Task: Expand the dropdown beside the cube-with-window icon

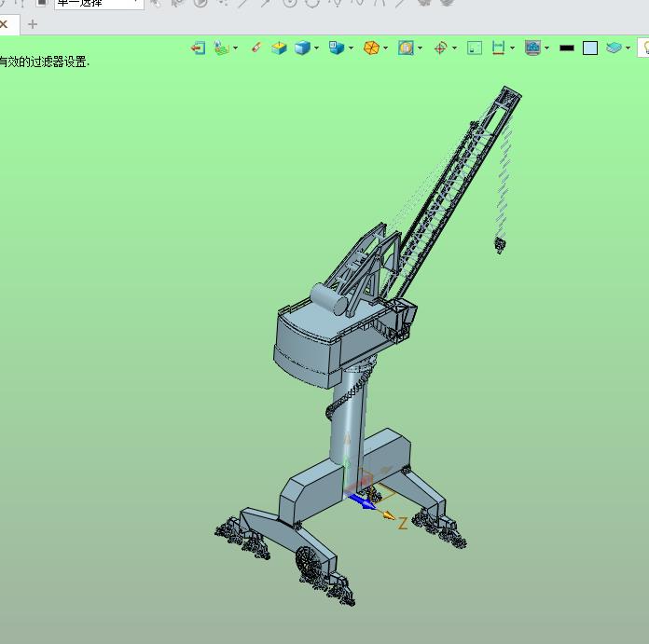Action: coord(351,48)
